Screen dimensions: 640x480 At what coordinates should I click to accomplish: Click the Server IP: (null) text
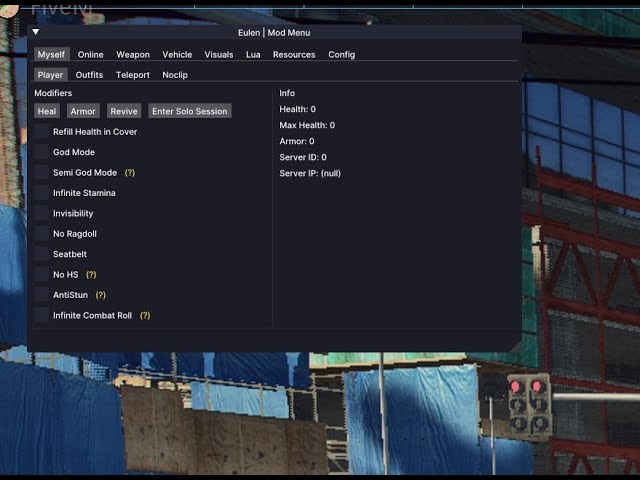pyautogui.click(x=310, y=173)
